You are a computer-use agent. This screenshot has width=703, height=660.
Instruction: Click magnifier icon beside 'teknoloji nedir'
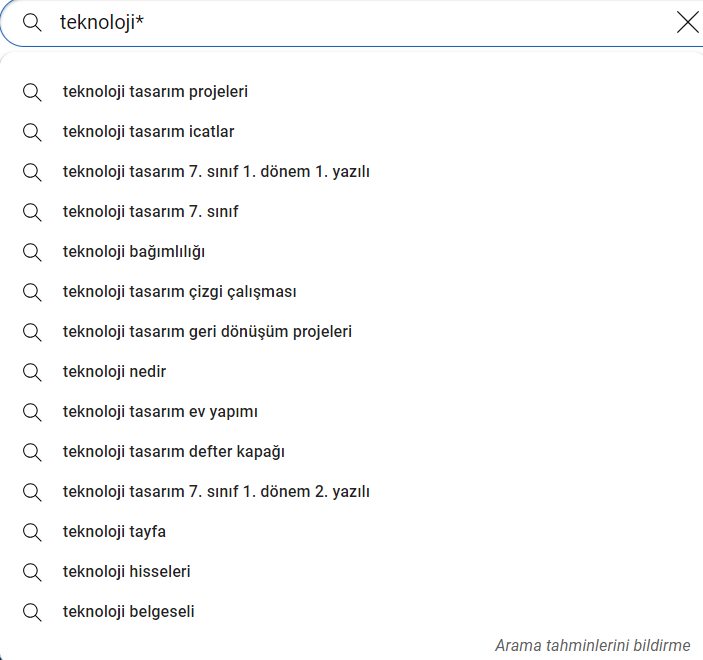pyautogui.click(x=32, y=372)
